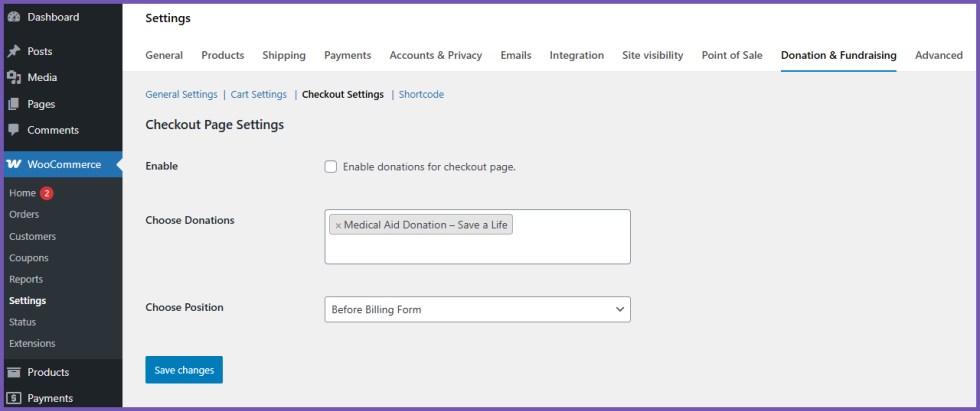Remove Medical Aid Donation tag with x

click(x=338, y=225)
